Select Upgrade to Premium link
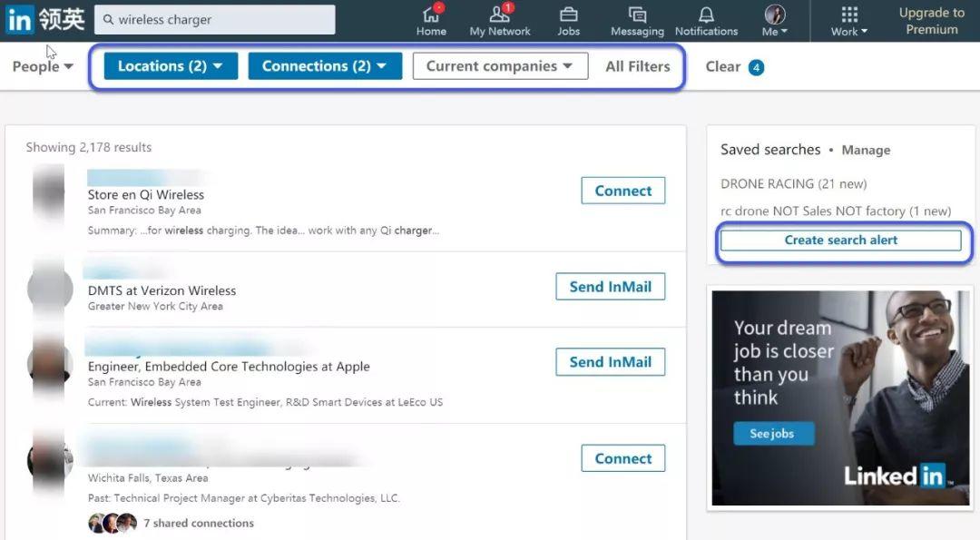Viewport: 980px width, 540px height. (931, 21)
